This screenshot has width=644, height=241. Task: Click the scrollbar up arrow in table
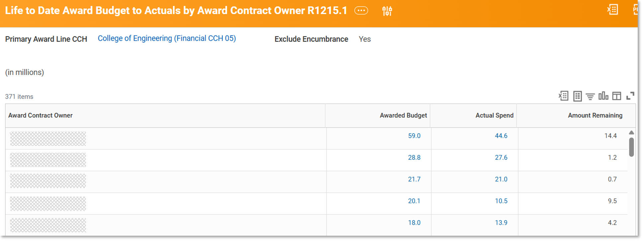tap(631, 133)
